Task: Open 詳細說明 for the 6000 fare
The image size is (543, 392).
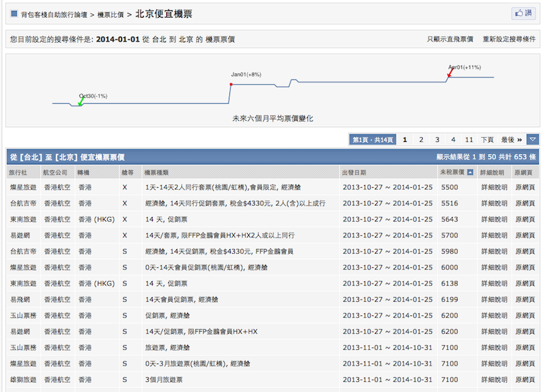Action: coord(494,267)
